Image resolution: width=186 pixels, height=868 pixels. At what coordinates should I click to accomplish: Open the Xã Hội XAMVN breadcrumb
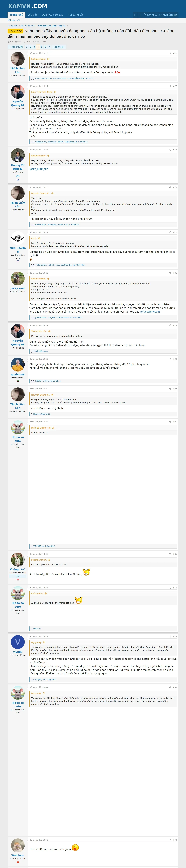click(x=28, y=26)
